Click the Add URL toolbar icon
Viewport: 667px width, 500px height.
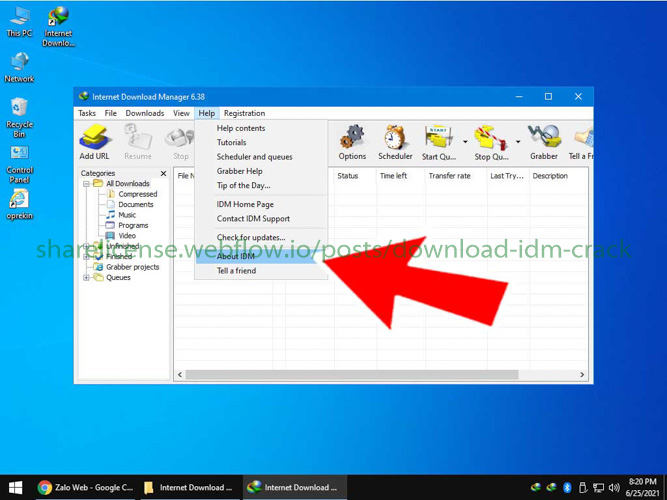click(94, 142)
